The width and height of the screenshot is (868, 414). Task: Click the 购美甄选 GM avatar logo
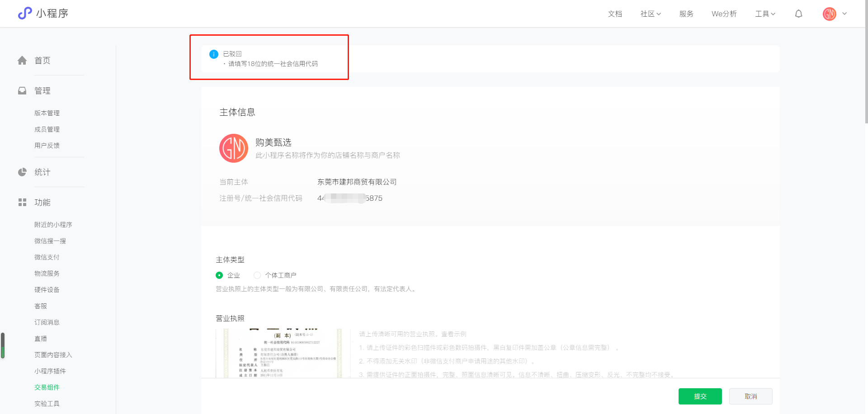coord(234,148)
